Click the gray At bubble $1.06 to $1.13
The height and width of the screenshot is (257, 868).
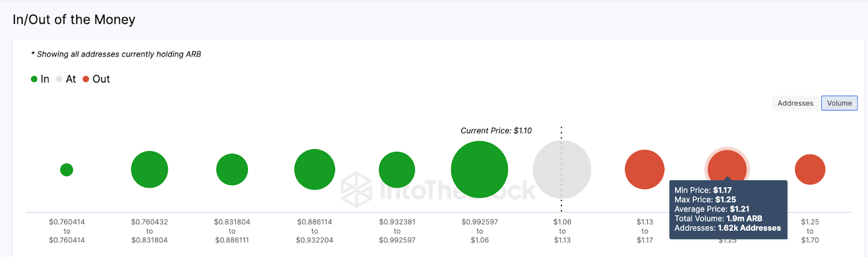click(x=562, y=170)
